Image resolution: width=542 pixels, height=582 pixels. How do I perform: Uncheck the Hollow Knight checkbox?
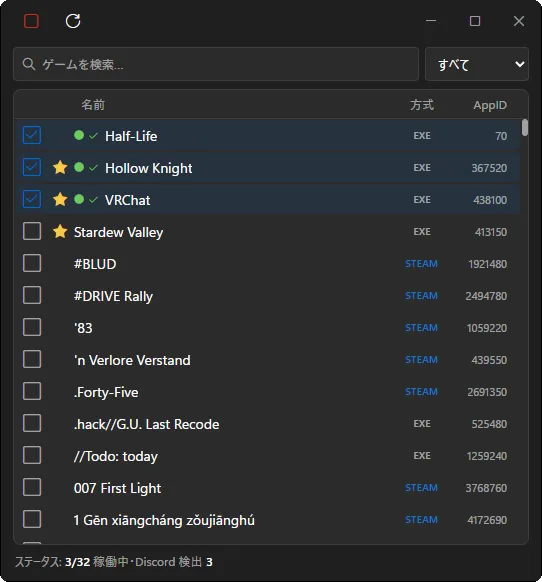tap(32, 167)
